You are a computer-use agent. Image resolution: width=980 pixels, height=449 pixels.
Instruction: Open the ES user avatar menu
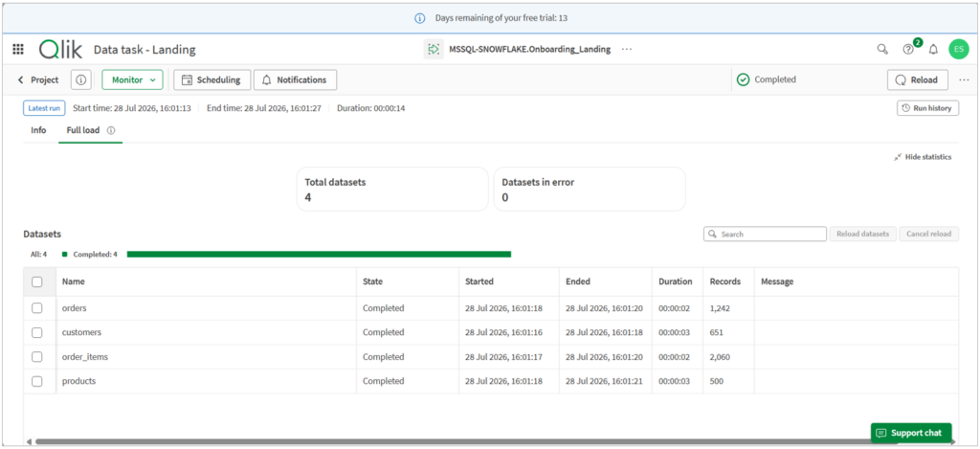click(x=958, y=49)
